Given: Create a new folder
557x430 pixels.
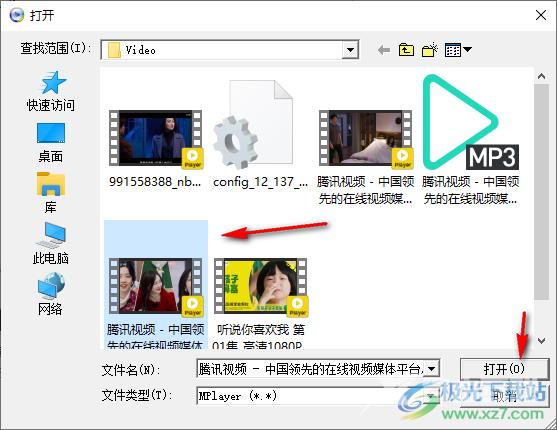Looking at the screenshot, I should point(429,50).
